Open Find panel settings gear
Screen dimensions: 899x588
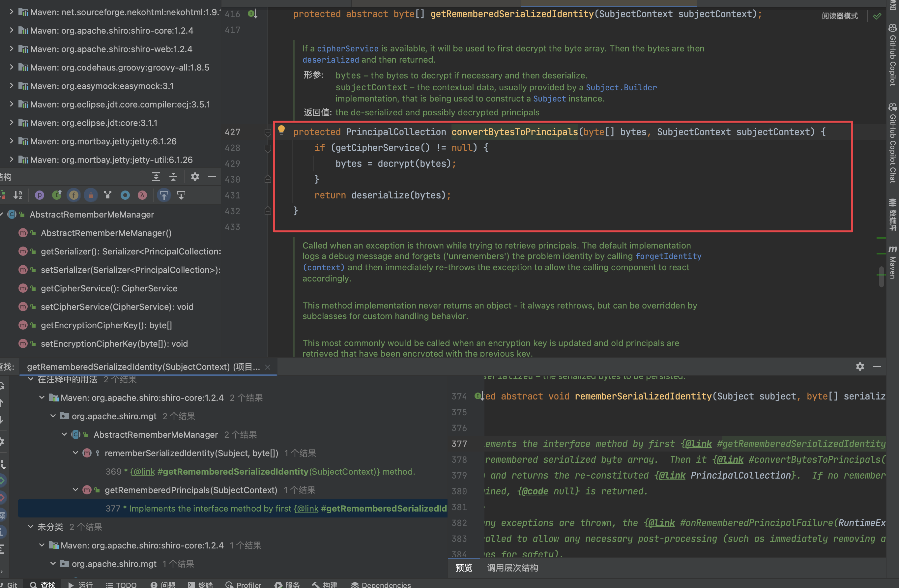coord(860,367)
